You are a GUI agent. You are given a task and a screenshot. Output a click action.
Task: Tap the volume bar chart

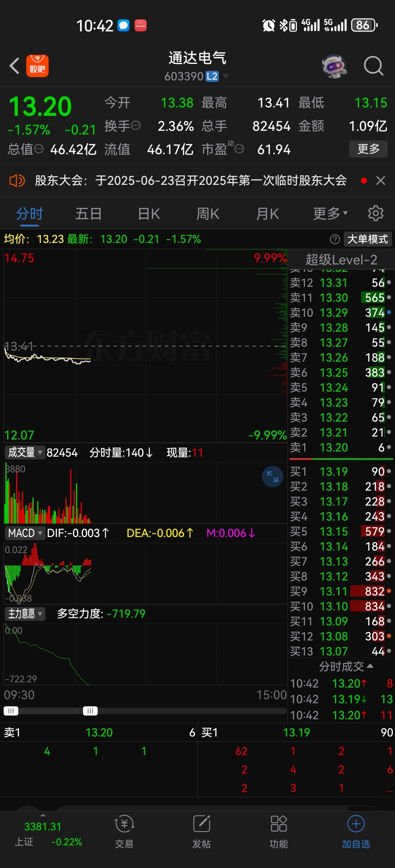[x=145, y=493]
